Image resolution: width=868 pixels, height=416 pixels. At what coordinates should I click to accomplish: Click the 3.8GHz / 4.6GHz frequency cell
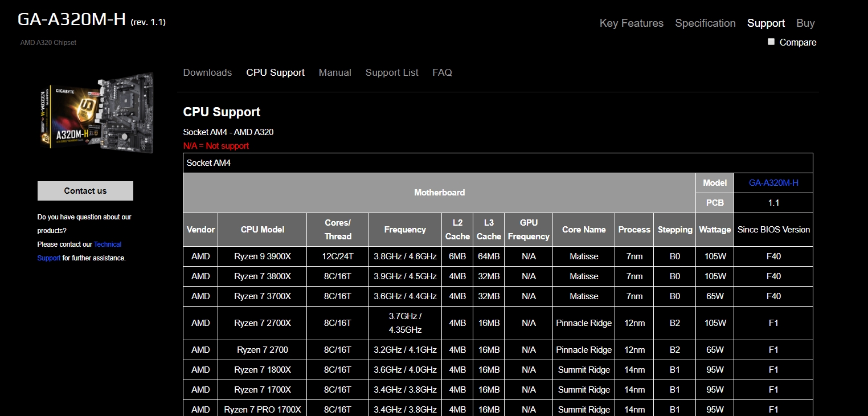(x=405, y=256)
